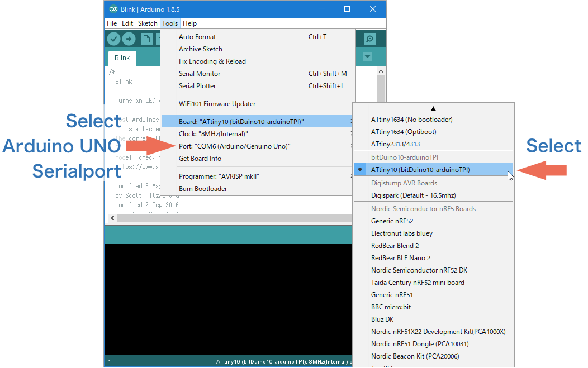Viewport: 588px width, 368px height.
Task: Select Generic nRF51 board
Action: point(434,295)
